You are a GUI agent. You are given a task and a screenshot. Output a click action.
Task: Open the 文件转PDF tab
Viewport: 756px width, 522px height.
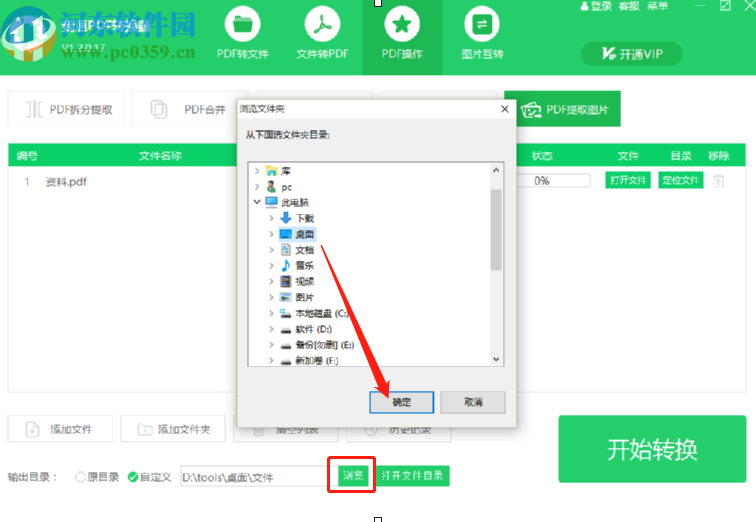pos(322,33)
